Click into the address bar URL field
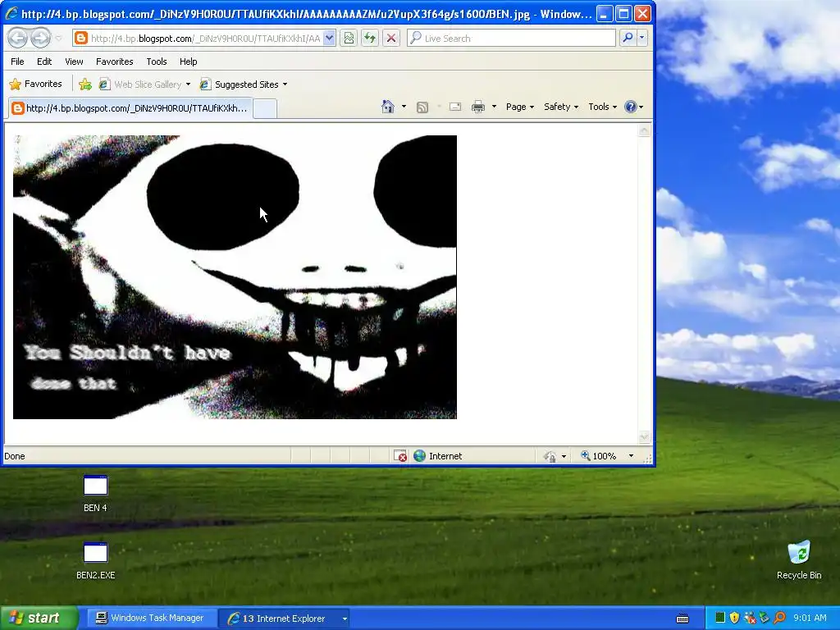The height and width of the screenshot is (630, 840). 205,39
